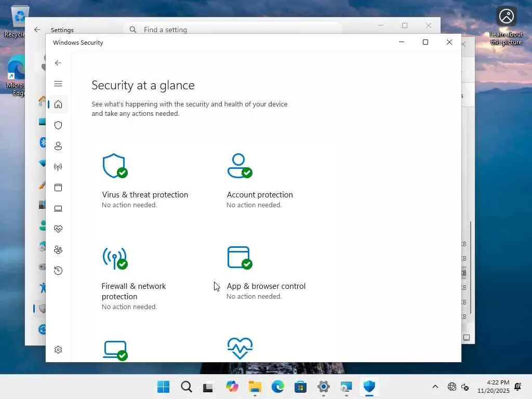Select Home in the Security sidebar
The width and height of the screenshot is (532, 399).
[58, 104]
